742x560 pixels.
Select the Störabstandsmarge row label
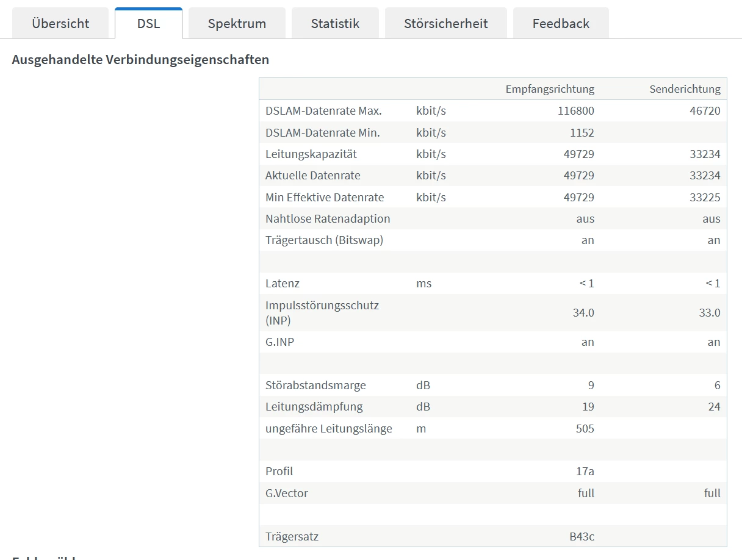coord(315,386)
